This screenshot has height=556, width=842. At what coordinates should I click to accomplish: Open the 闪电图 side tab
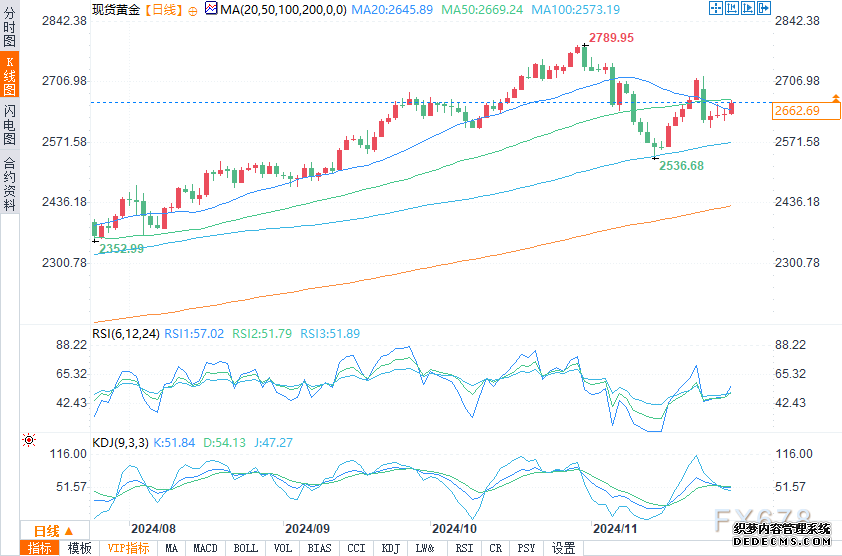[9, 125]
